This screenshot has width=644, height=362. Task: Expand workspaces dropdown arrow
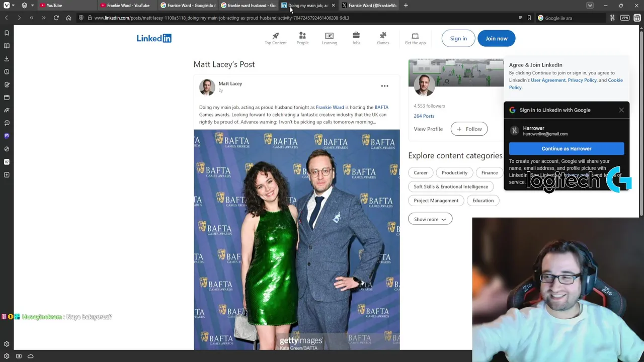click(x=32, y=6)
